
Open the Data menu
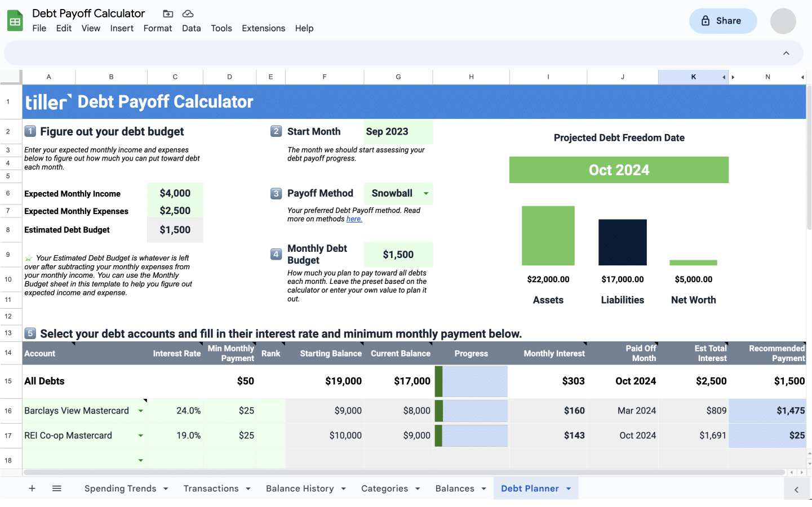coord(191,28)
